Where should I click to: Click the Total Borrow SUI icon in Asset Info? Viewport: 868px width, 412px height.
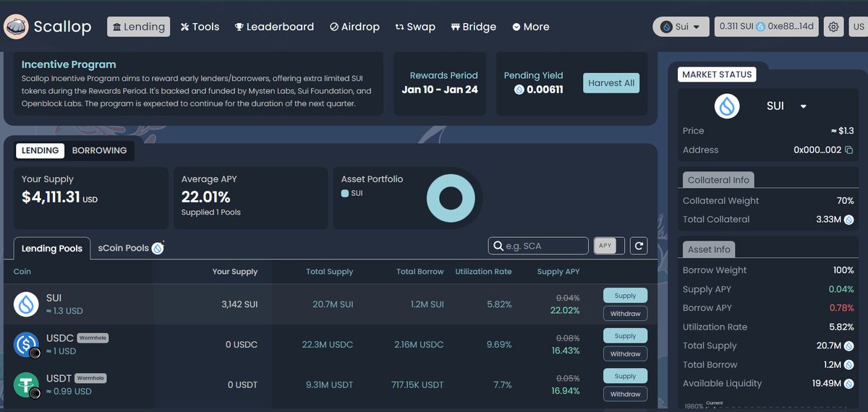[x=849, y=365]
